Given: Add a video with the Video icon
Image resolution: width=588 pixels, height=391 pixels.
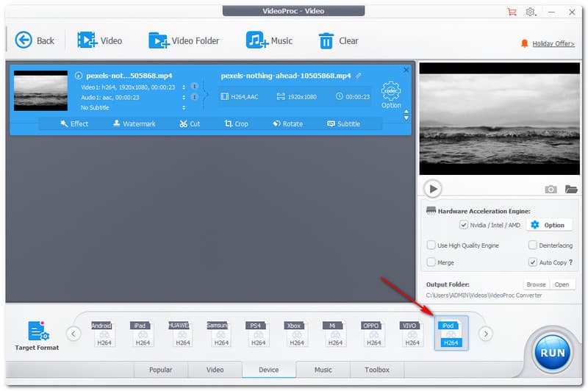Looking at the screenshot, I should coord(99,40).
